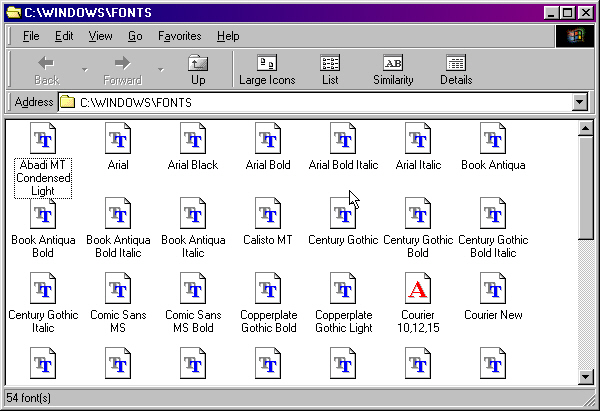Select the Book Antiqua Italic font icon
Viewport: 600px width, 411px height.
click(x=193, y=213)
